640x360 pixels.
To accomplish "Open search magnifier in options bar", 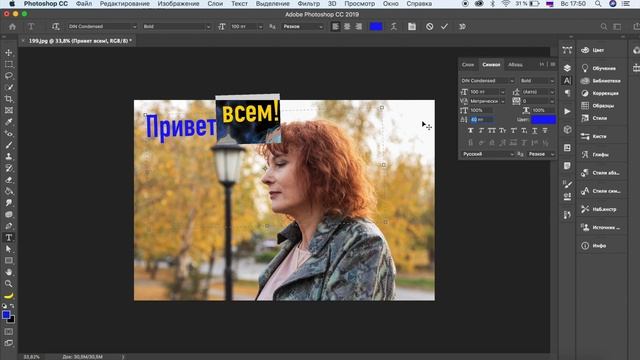I will click(x=604, y=27).
